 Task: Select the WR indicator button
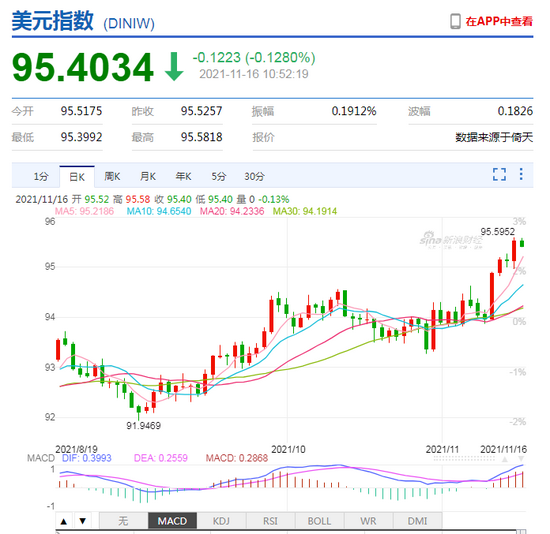click(368, 521)
